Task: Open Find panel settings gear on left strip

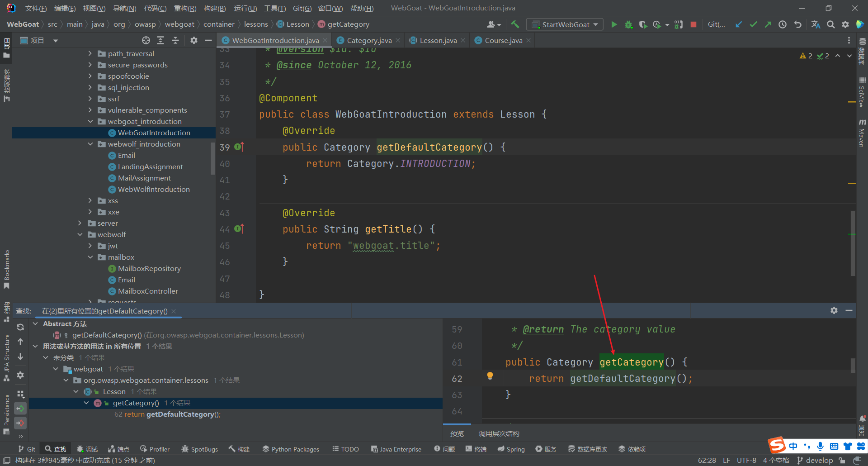Action: click(20, 375)
